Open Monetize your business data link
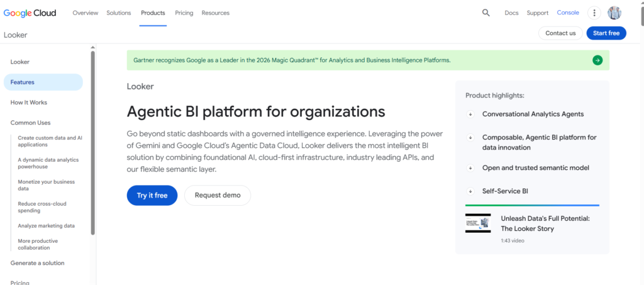The height and width of the screenshot is (285, 644). click(47, 185)
